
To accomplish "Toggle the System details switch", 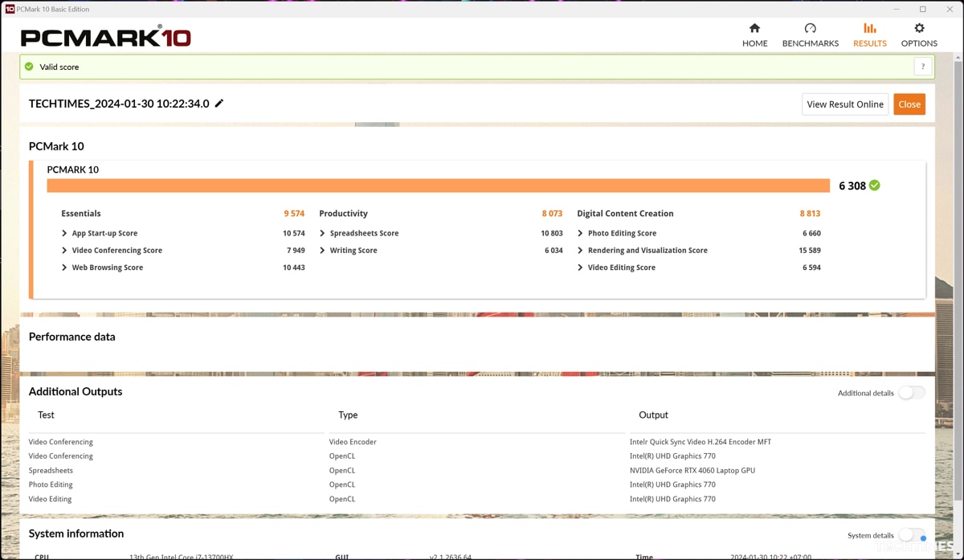I will tap(912, 535).
